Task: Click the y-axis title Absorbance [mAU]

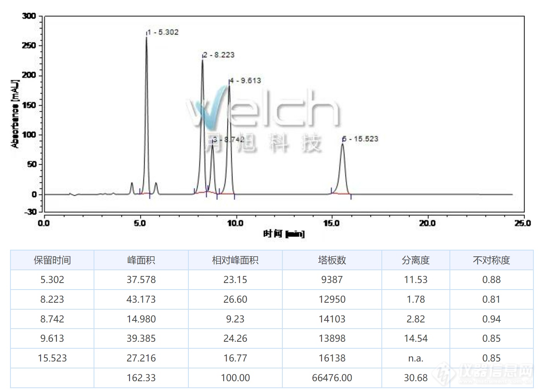Action: (15, 114)
